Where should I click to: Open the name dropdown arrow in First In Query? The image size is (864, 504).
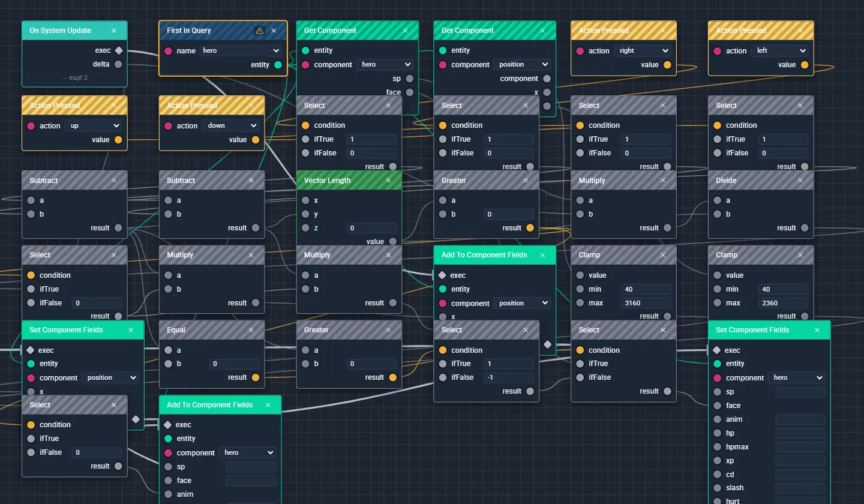[274, 51]
